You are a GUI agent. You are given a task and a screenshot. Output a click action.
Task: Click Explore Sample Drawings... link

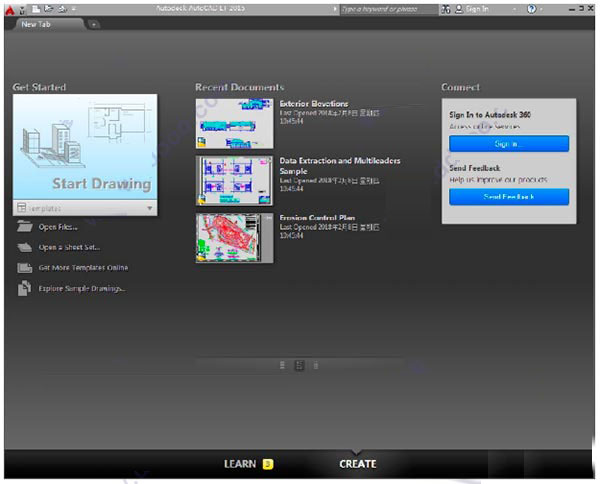click(x=82, y=288)
